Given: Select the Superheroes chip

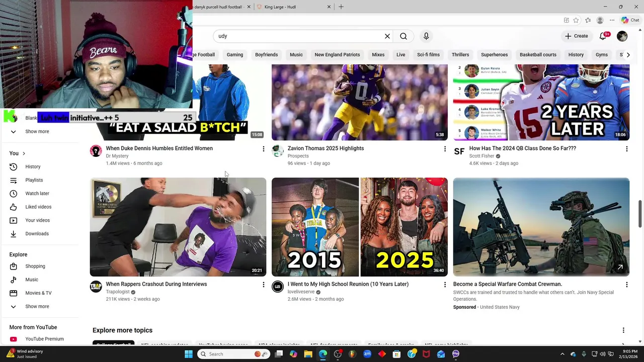Looking at the screenshot, I should pos(494,55).
